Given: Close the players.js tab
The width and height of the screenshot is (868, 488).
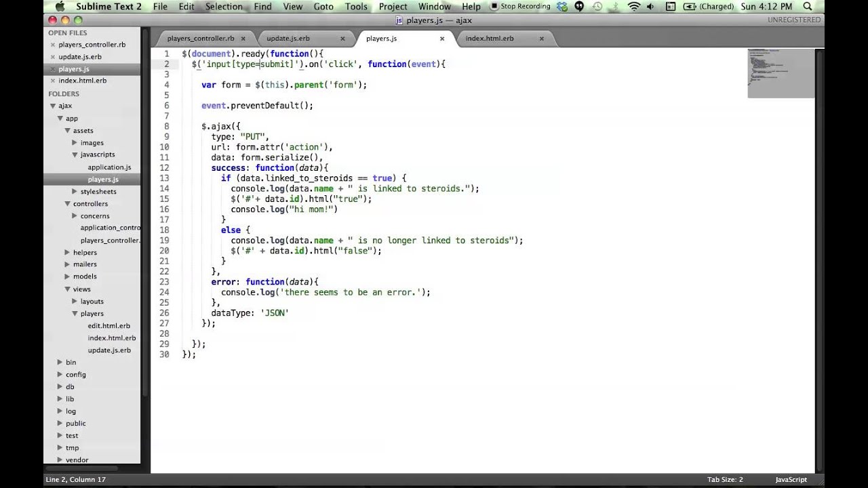Looking at the screenshot, I should (x=442, y=39).
